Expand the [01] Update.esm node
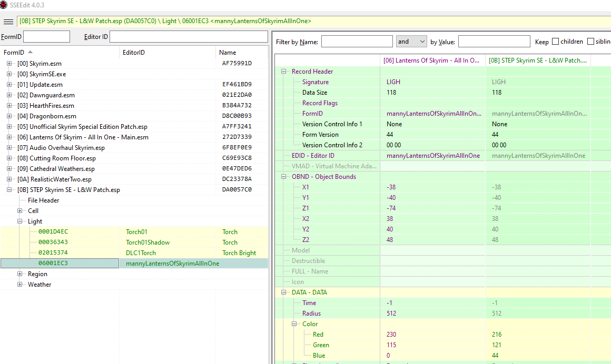Image resolution: width=611 pixels, height=364 pixels. [9, 85]
